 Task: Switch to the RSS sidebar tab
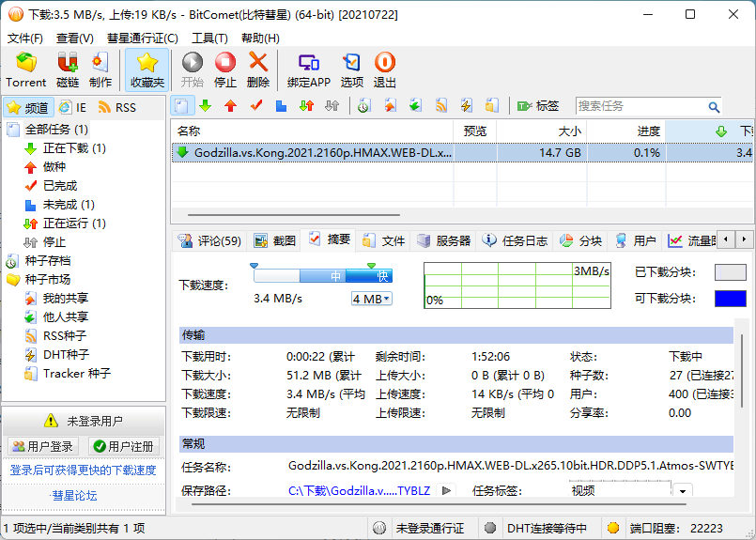[x=117, y=107]
